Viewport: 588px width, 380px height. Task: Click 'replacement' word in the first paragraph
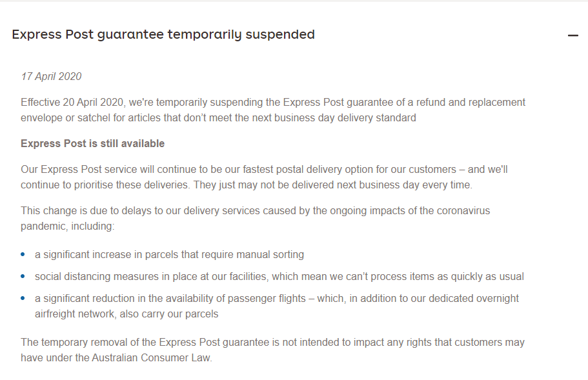coord(500,102)
